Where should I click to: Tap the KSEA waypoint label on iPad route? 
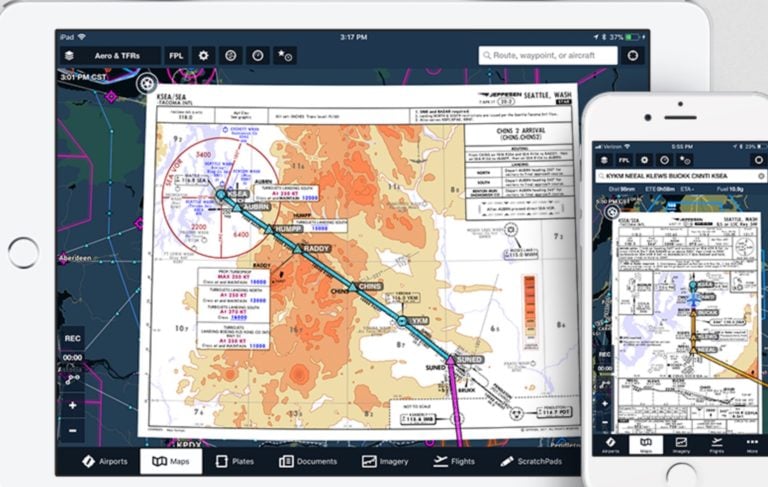(238, 195)
